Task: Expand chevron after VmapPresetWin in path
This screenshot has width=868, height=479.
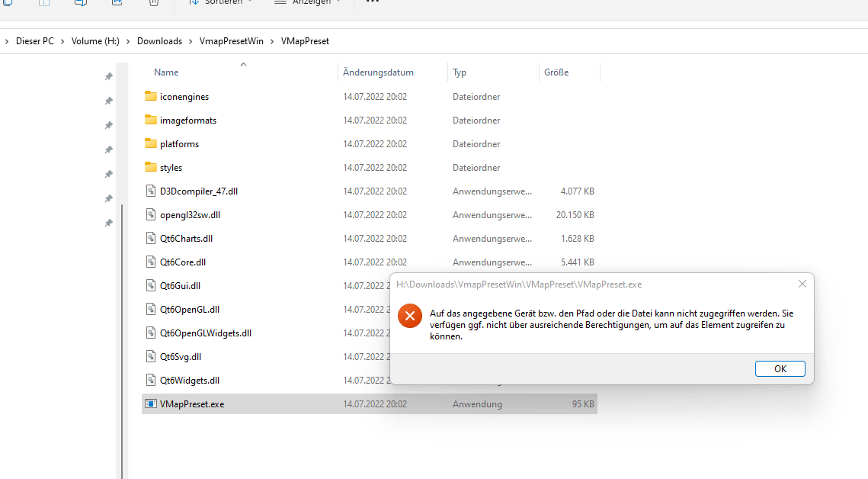Action: tap(272, 41)
